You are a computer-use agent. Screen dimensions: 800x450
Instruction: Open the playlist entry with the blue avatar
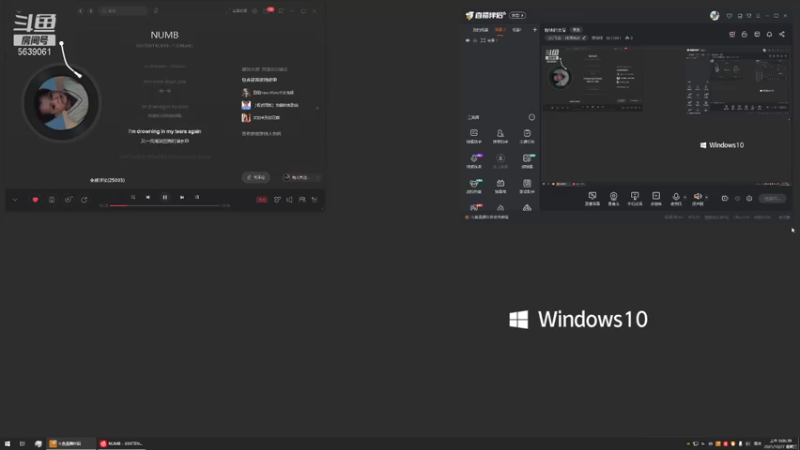coord(270,105)
